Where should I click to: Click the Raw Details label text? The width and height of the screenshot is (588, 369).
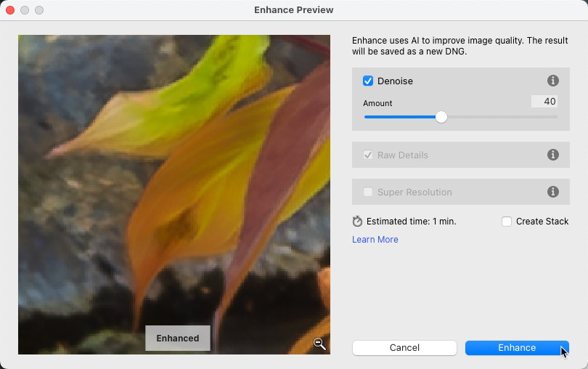pyautogui.click(x=403, y=155)
